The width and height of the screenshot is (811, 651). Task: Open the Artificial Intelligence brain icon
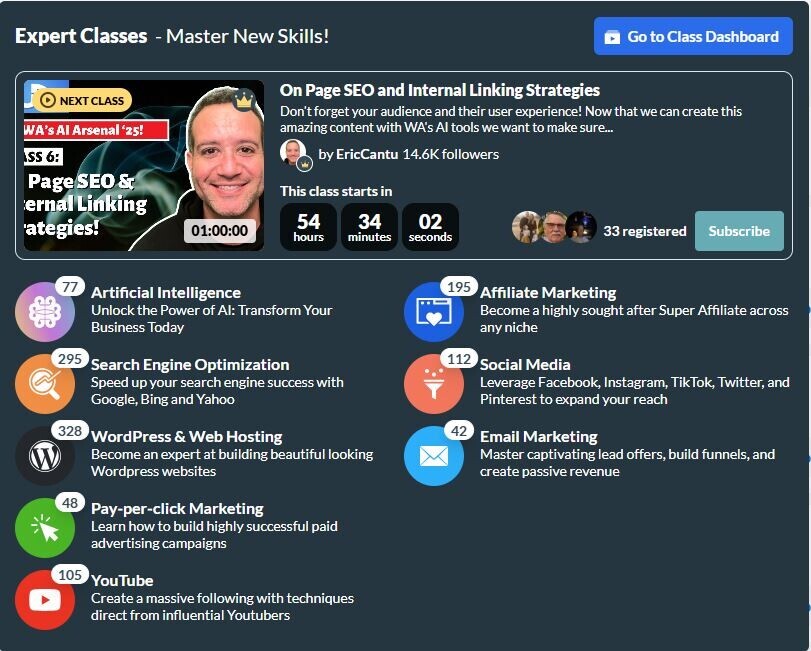pyautogui.click(x=45, y=312)
